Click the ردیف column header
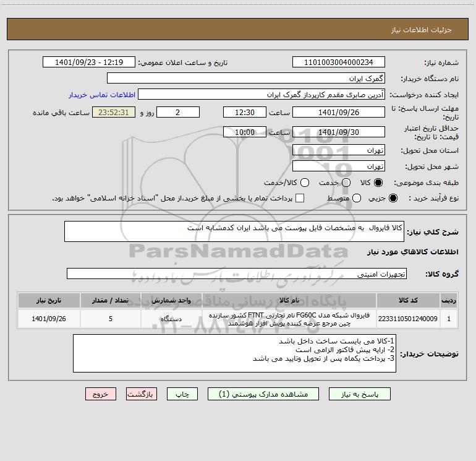This screenshot has width=476, height=461. (x=449, y=300)
